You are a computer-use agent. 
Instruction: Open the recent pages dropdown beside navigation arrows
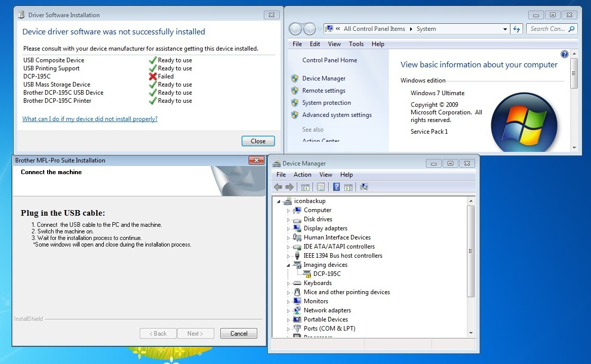(320, 29)
